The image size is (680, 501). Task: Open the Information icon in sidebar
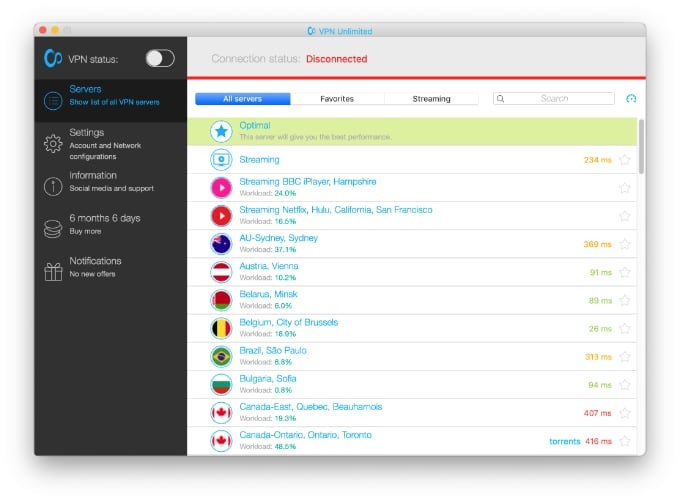coord(53,187)
